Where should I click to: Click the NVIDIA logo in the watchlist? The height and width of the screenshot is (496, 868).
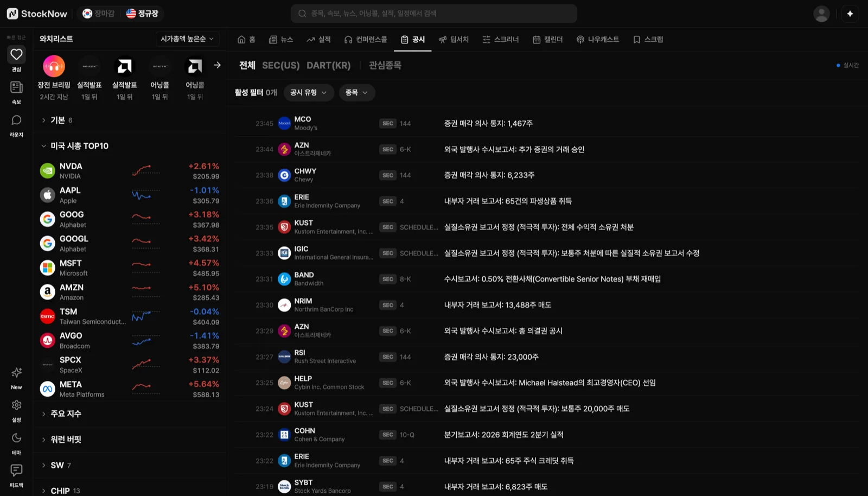point(48,170)
